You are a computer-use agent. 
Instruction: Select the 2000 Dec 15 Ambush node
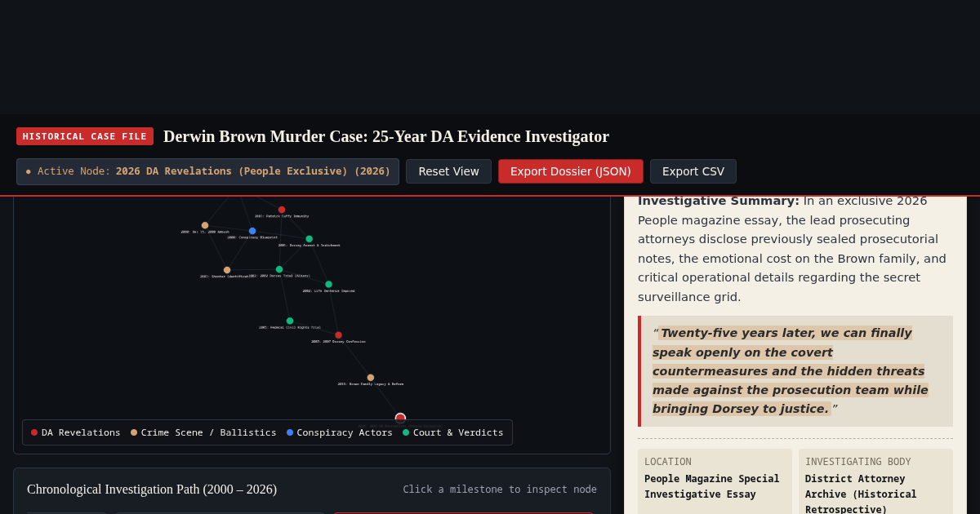point(205,225)
